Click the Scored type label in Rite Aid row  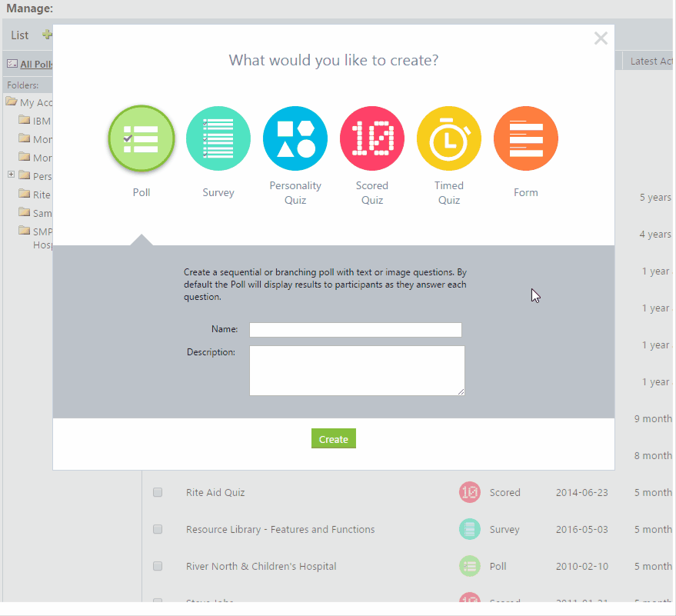[x=505, y=492]
